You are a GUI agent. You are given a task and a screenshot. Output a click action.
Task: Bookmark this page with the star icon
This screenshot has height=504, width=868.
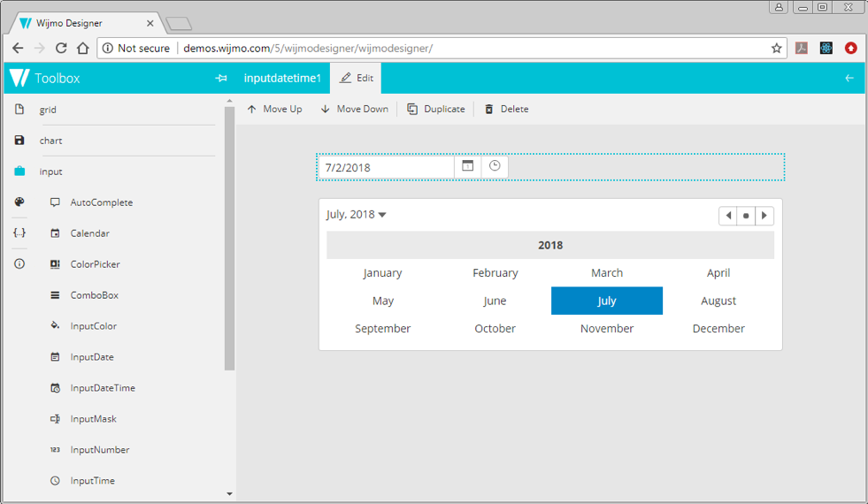click(776, 48)
